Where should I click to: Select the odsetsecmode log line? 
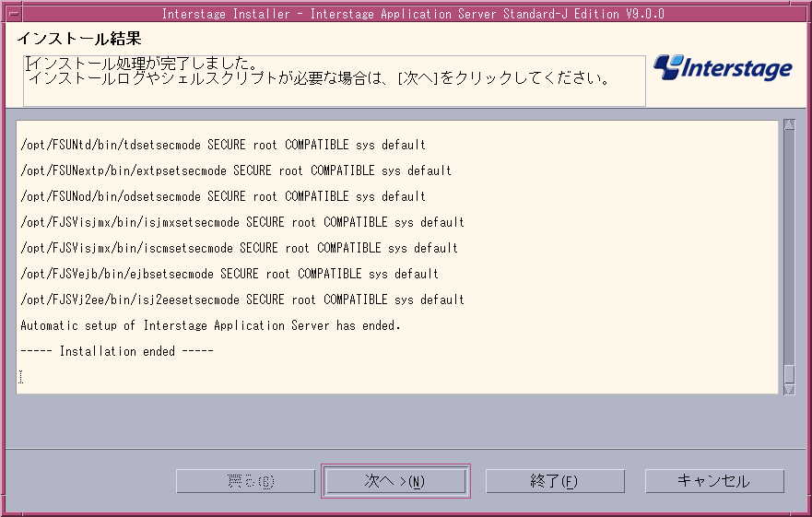click(x=223, y=196)
